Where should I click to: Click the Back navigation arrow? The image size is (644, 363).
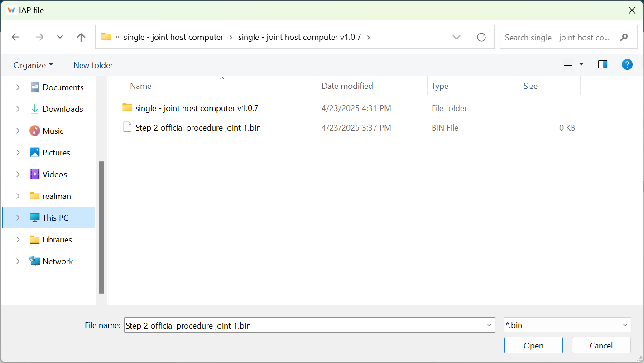click(16, 37)
